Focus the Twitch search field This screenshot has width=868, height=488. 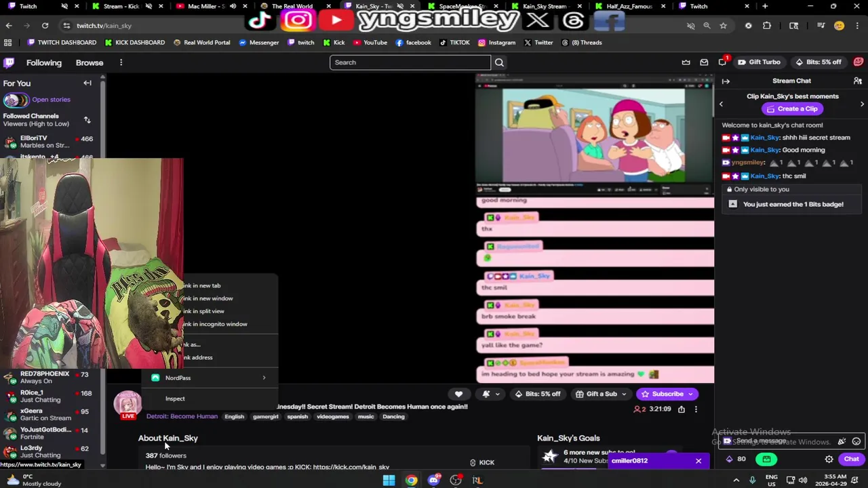click(410, 62)
